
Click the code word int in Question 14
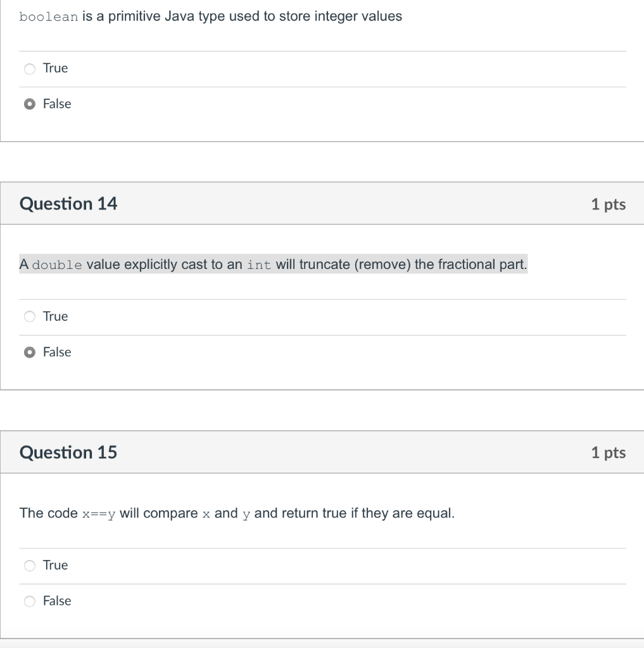tap(259, 265)
